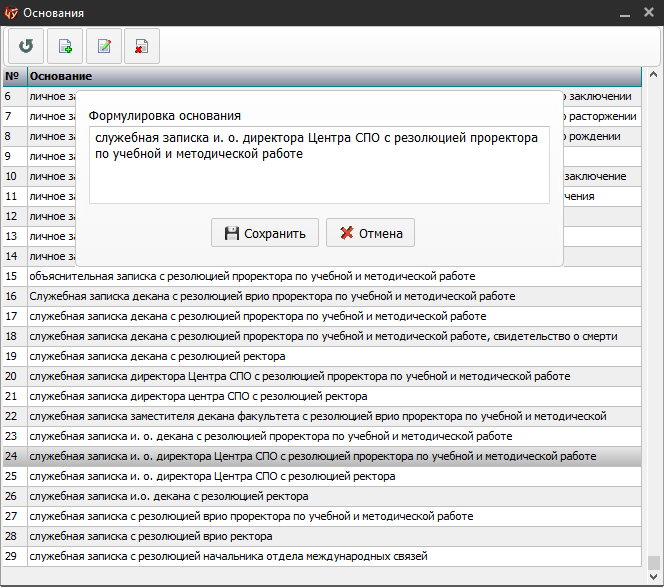Click the № column header
This screenshot has width=664, height=587.
[x=13, y=76]
